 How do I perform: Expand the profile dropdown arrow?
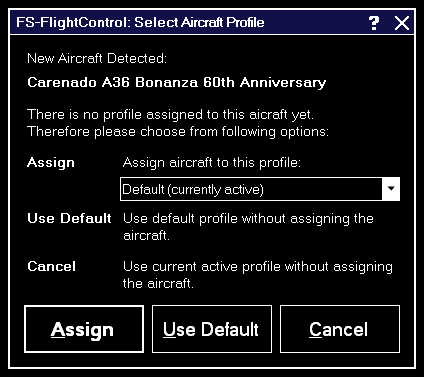click(391, 189)
